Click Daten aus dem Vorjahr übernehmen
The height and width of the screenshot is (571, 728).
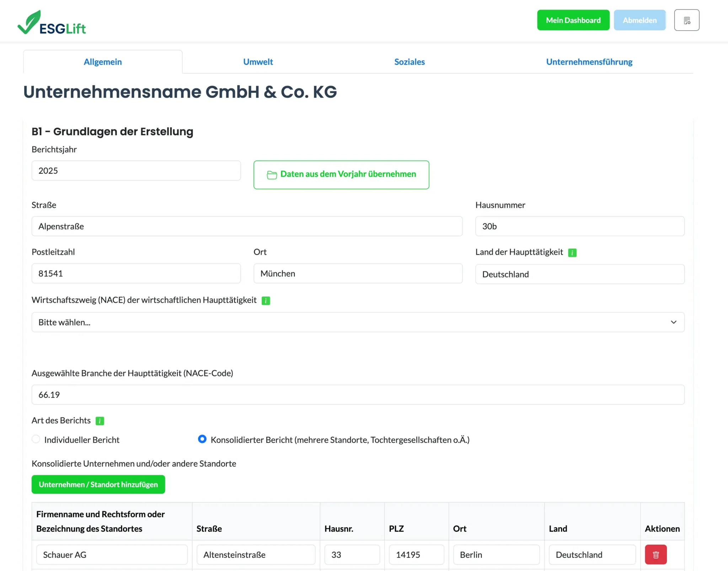point(341,175)
